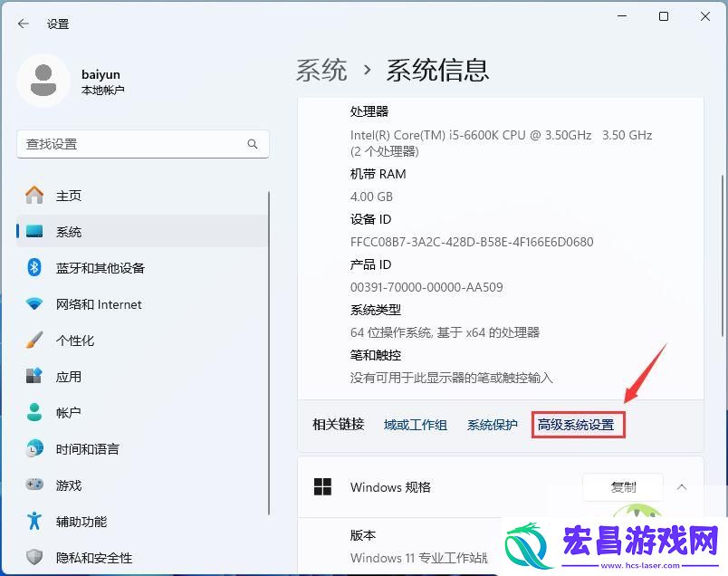Click the baiyun account name
This screenshot has width=728, height=576.
(x=101, y=74)
